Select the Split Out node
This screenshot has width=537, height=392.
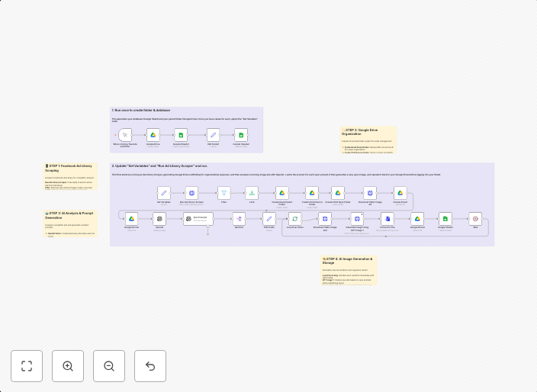coord(239,219)
